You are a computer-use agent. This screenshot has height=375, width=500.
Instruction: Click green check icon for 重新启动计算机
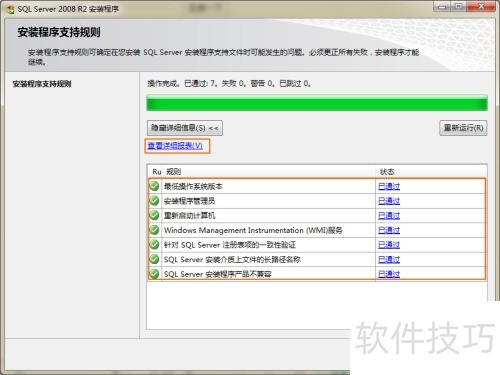click(154, 215)
